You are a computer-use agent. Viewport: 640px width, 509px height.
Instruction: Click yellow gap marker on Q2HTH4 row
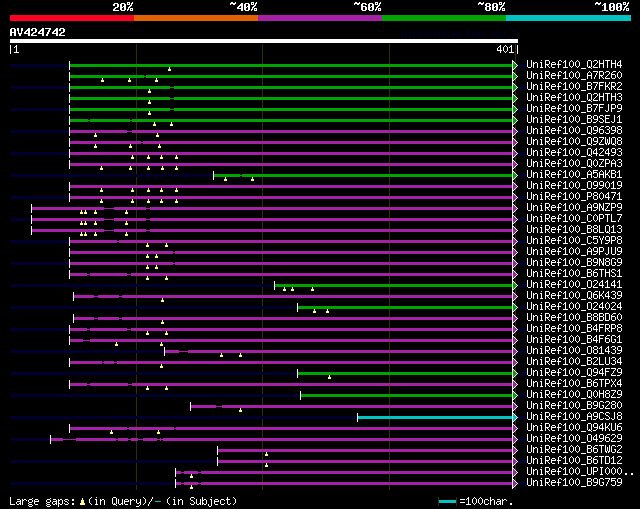point(169,69)
